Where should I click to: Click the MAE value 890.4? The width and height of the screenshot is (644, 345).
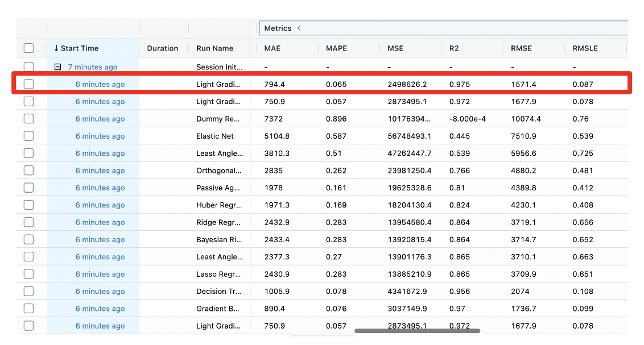click(x=274, y=308)
